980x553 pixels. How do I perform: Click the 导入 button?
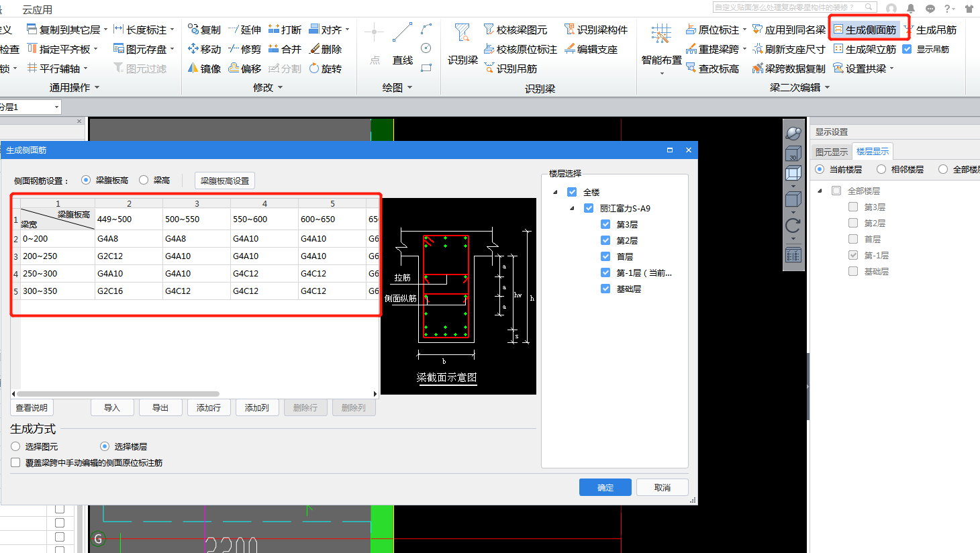click(x=112, y=407)
